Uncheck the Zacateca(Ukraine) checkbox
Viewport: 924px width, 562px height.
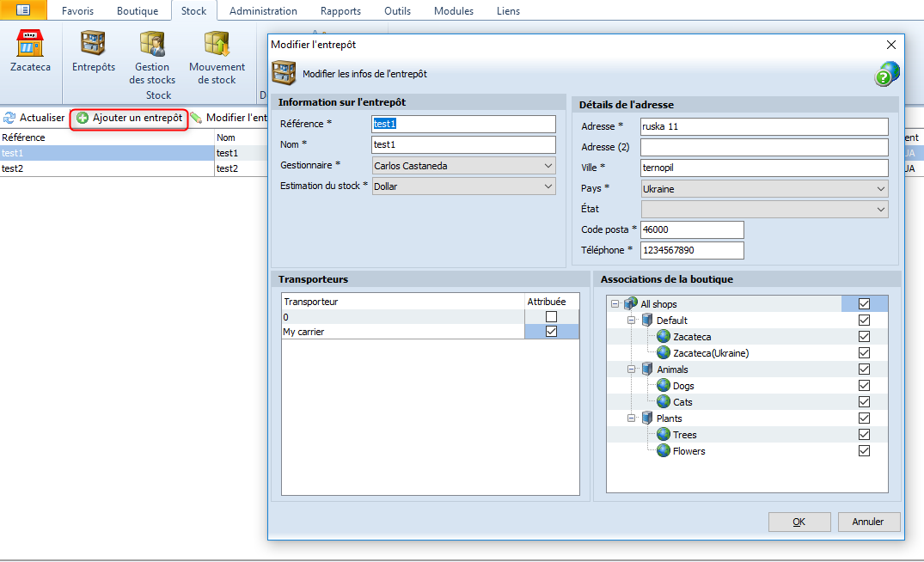[864, 353]
